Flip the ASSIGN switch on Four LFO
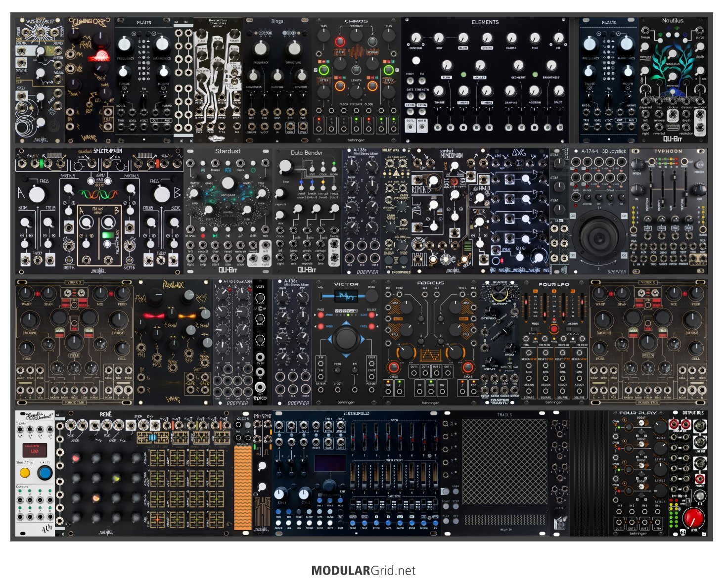 pos(573,328)
